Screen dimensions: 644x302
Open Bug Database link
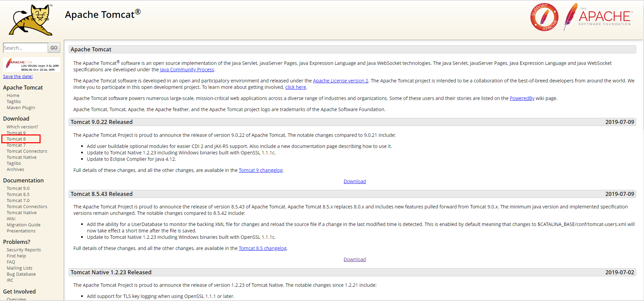pos(21,274)
